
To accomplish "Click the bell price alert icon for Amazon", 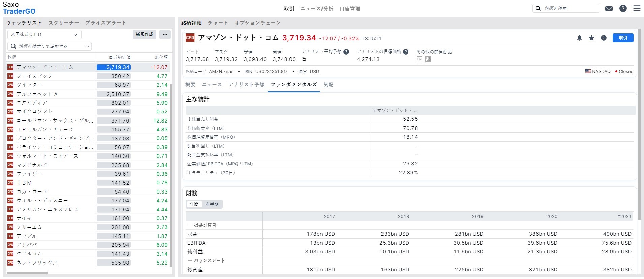I will pos(579,38).
